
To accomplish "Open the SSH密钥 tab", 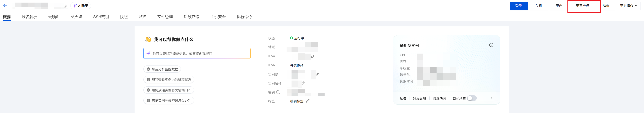I will pyautogui.click(x=101, y=17).
